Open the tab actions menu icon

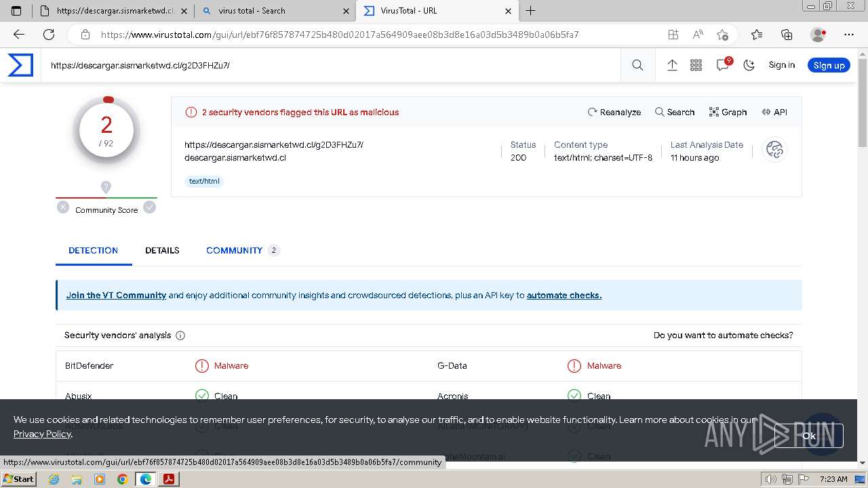16,11
